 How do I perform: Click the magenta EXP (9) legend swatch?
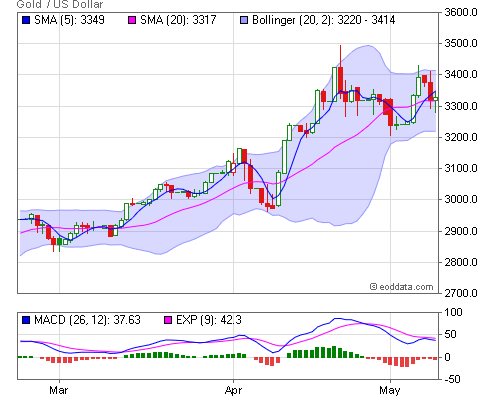pyautogui.click(x=168, y=320)
